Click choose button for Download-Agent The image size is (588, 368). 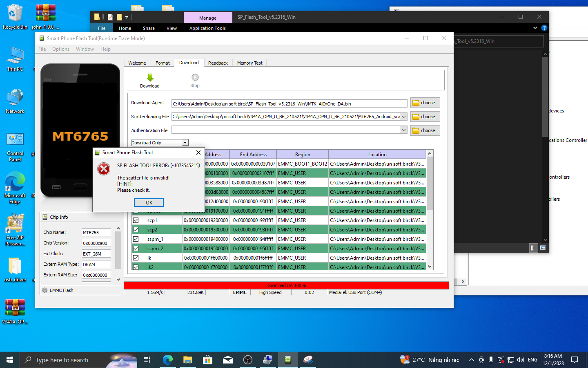(425, 103)
